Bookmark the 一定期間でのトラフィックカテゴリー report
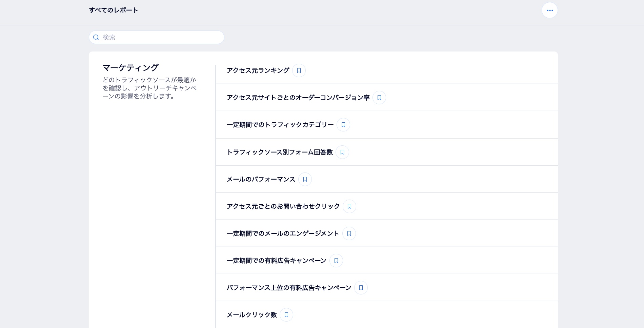The width and height of the screenshot is (644, 328). point(343,125)
